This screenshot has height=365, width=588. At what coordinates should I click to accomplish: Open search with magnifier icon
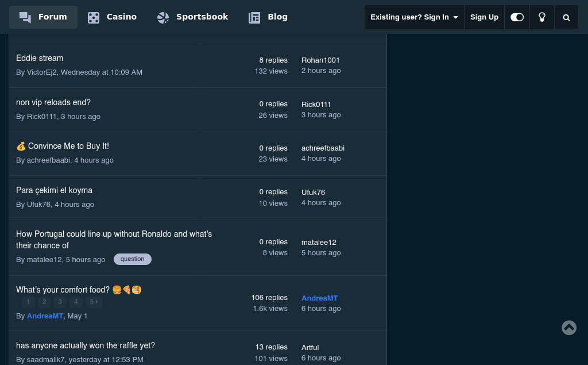566,17
